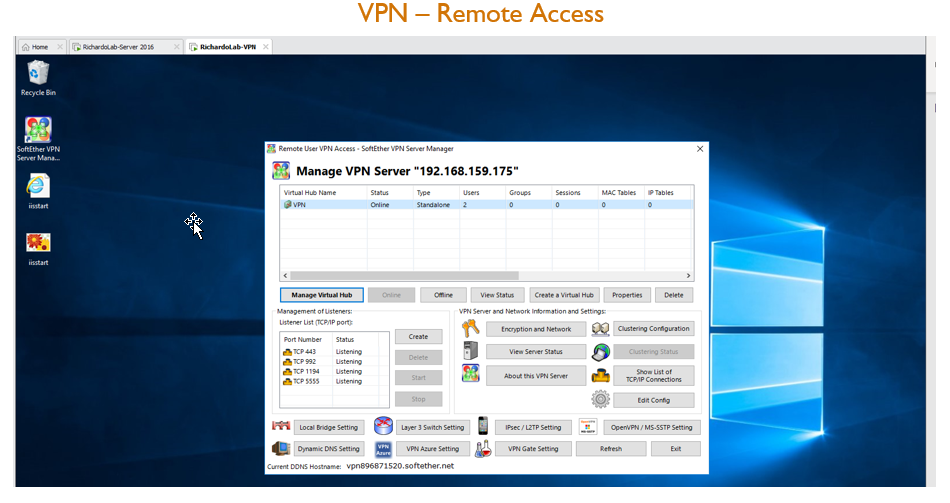This screenshot has height=503, width=950.
Task: Open Dynamic DNS Setting
Action: [x=328, y=449]
